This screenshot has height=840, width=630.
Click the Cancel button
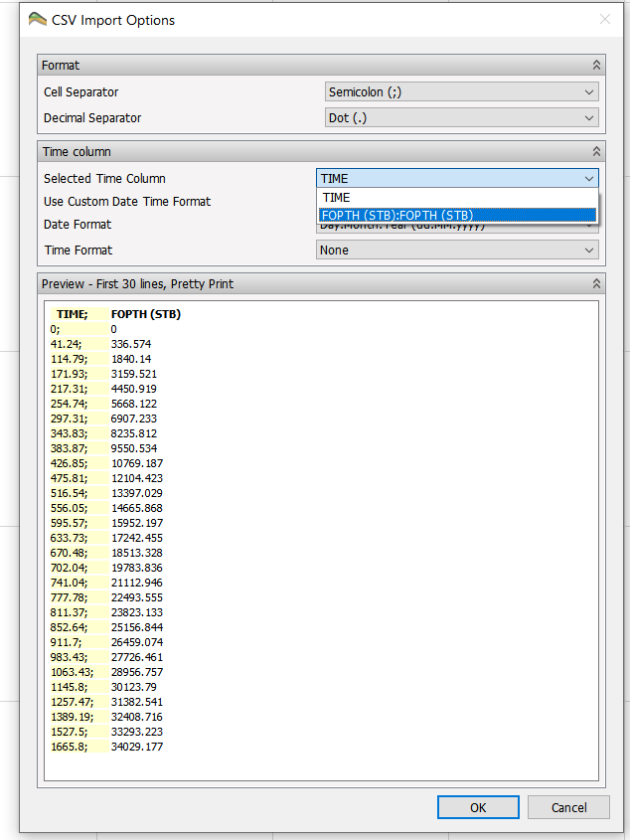pos(568,807)
